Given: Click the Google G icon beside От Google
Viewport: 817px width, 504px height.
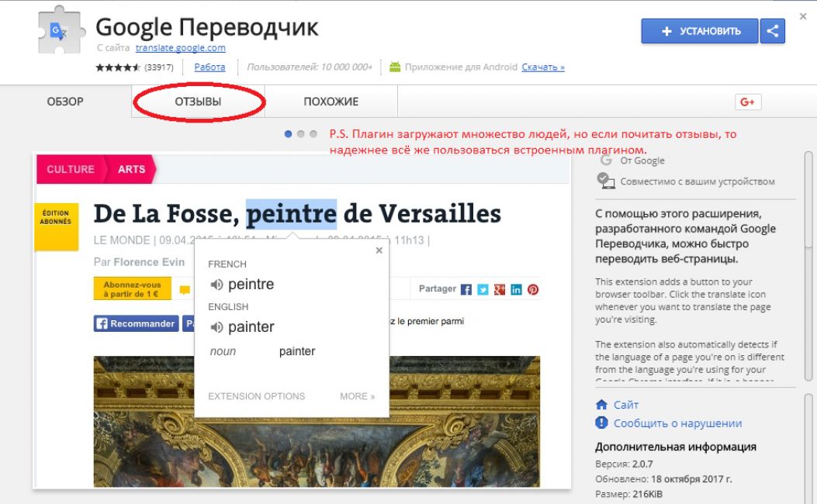Looking at the screenshot, I should click(x=606, y=160).
